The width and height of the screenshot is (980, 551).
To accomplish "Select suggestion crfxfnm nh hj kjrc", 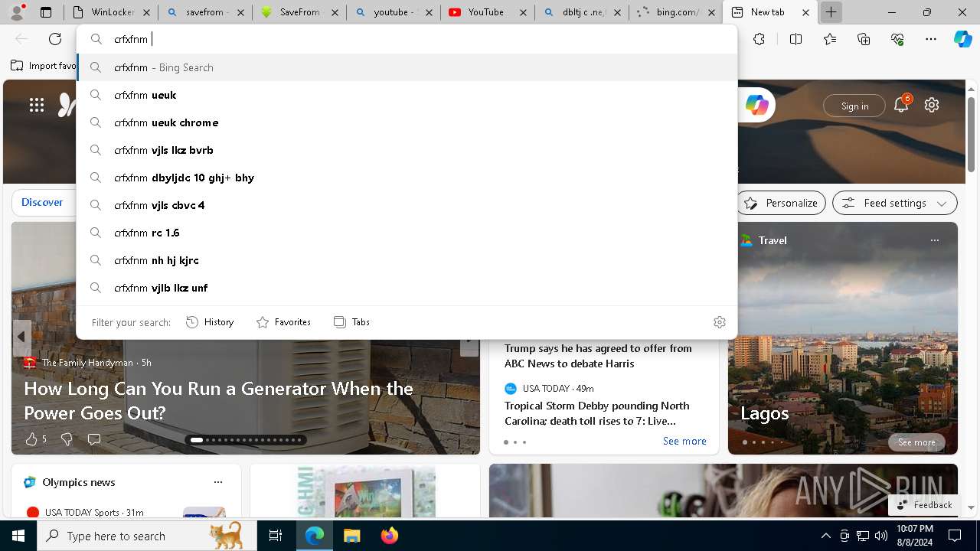I will pos(407,260).
